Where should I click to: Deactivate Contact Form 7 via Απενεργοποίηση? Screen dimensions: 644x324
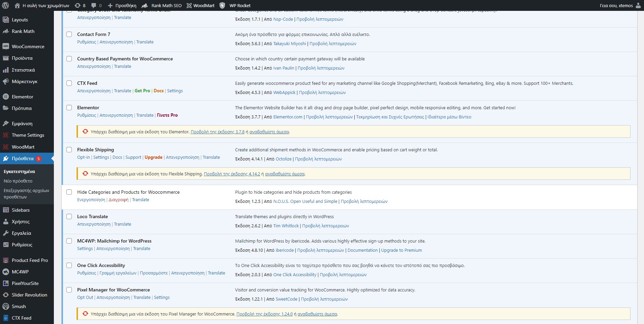click(x=116, y=42)
